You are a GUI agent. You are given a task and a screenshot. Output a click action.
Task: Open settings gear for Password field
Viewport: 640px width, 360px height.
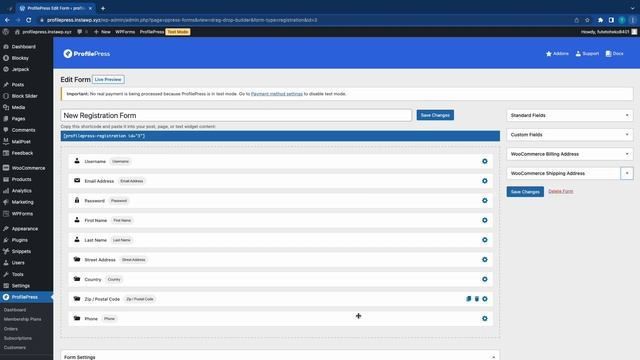[484, 200]
